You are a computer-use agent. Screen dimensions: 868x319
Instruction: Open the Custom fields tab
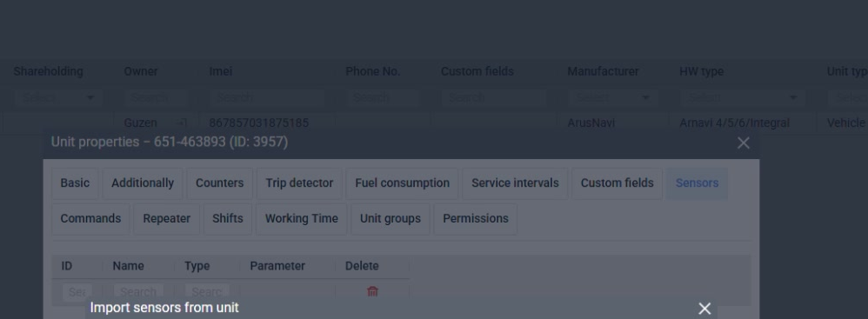click(617, 183)
